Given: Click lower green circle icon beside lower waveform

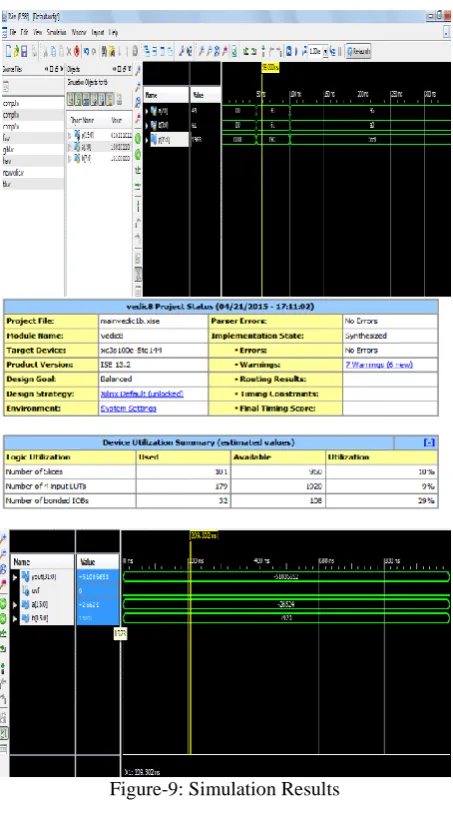Looking at the screenshot, I should [4, 619].
